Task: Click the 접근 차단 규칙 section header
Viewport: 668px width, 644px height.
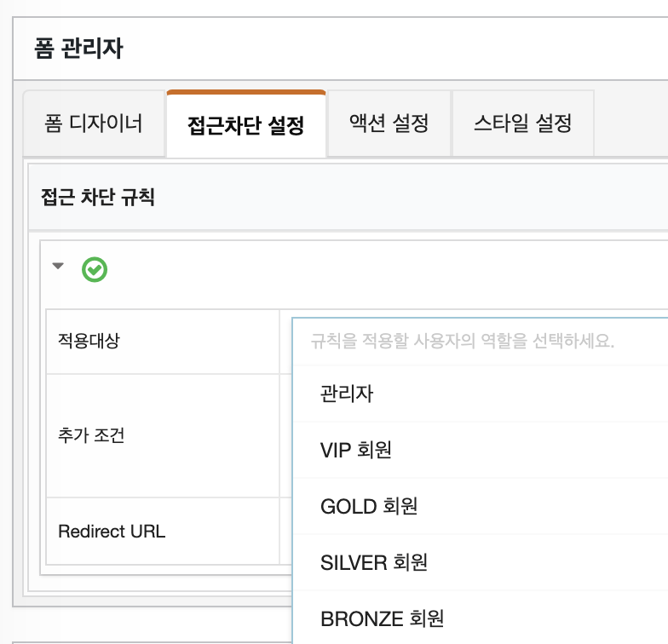Action: [97, 198]
